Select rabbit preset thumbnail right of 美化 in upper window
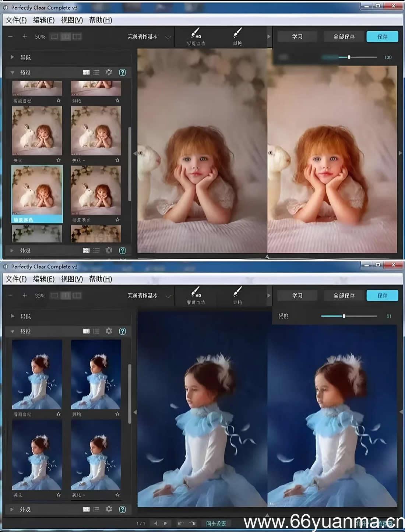 (96, 131)
